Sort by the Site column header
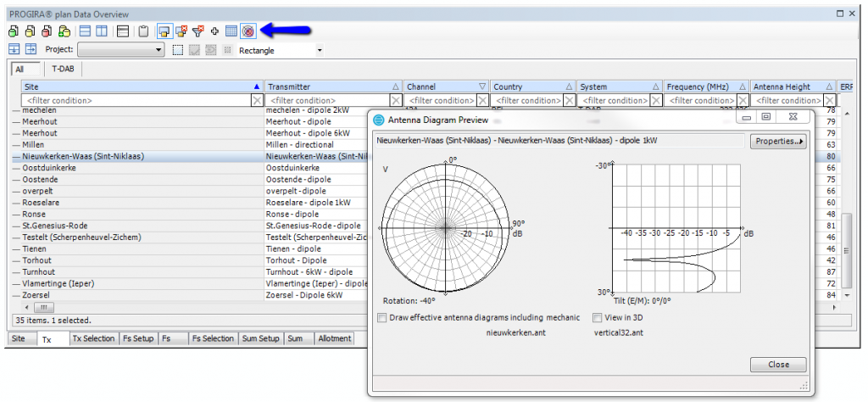Viewport: 868px width, 402px height. (142, 87)
